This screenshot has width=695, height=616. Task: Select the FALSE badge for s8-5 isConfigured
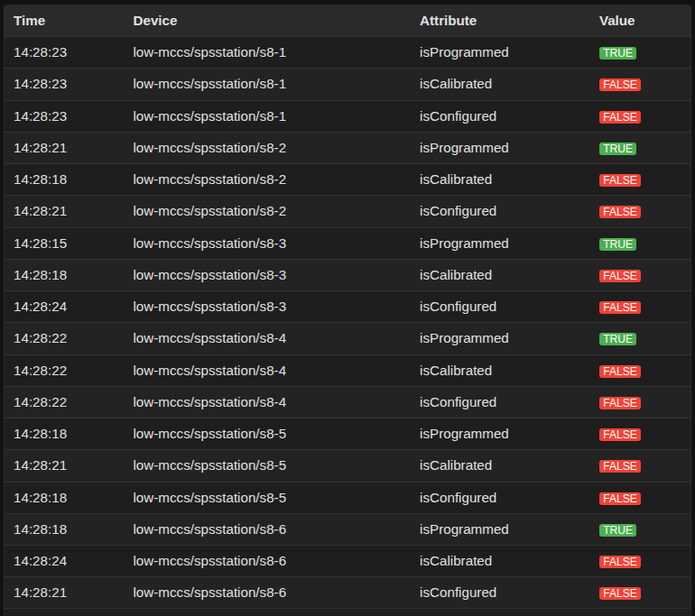point(620,499)
